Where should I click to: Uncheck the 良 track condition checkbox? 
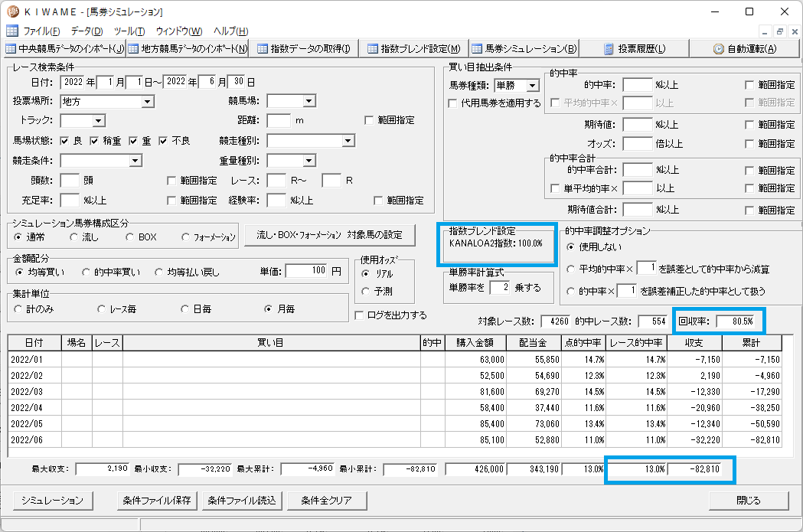(x=64, y=141)
